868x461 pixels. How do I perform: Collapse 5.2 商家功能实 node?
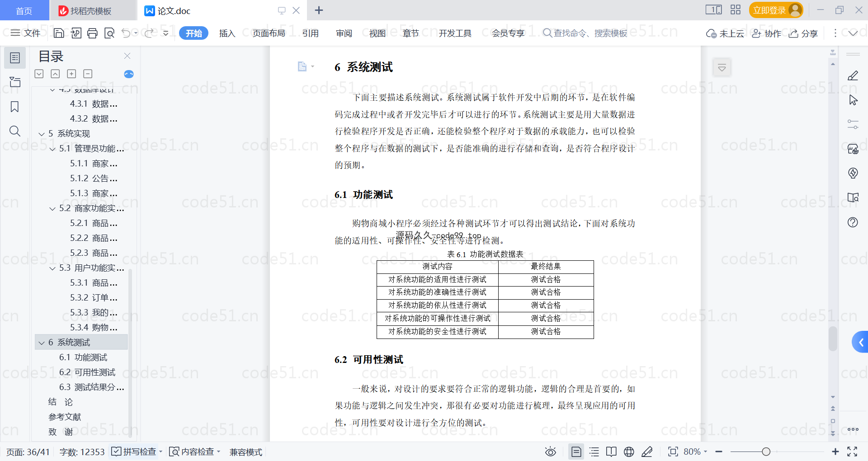click(x=52, y=209)
